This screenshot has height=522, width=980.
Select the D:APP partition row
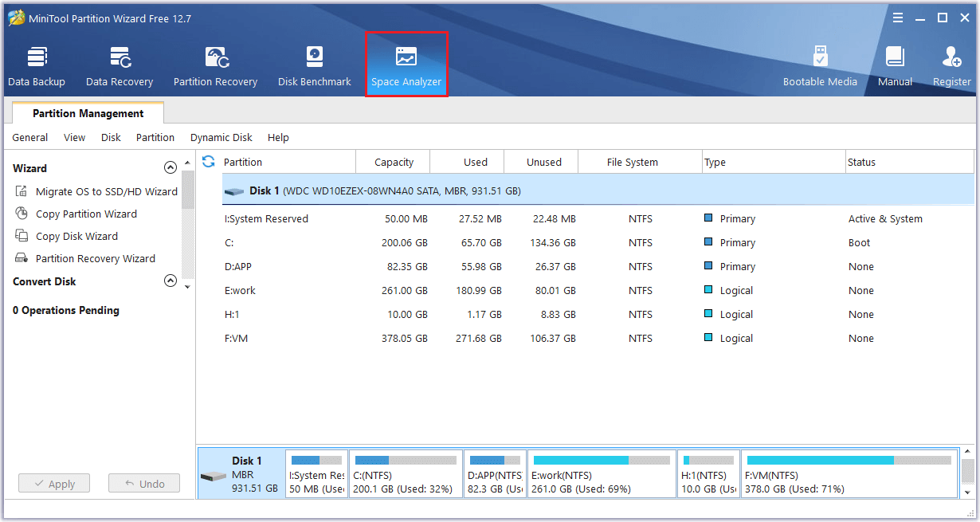[598, 266]
